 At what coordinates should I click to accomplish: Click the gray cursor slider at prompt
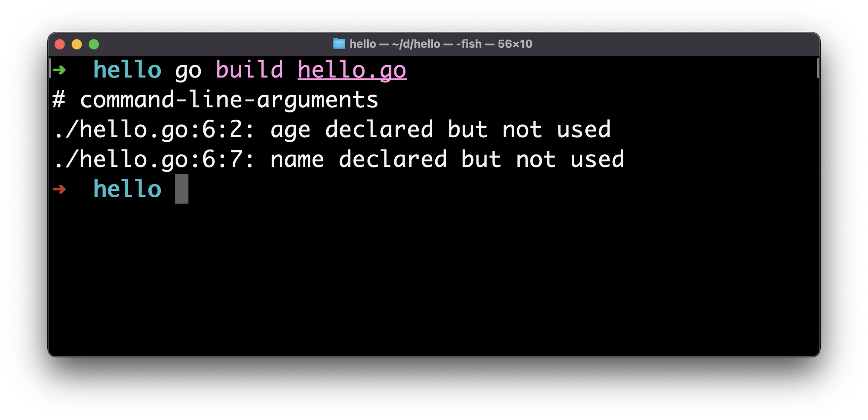[181, 189]
